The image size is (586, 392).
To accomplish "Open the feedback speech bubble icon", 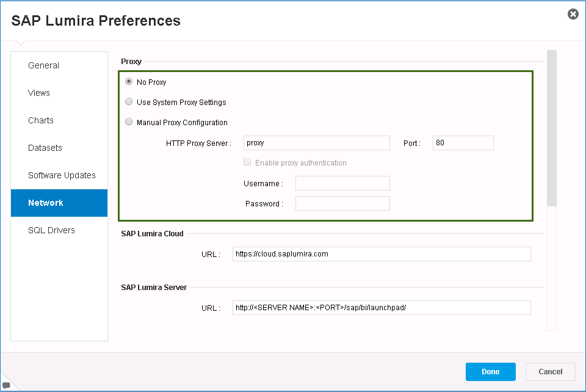I will [6, 385].
